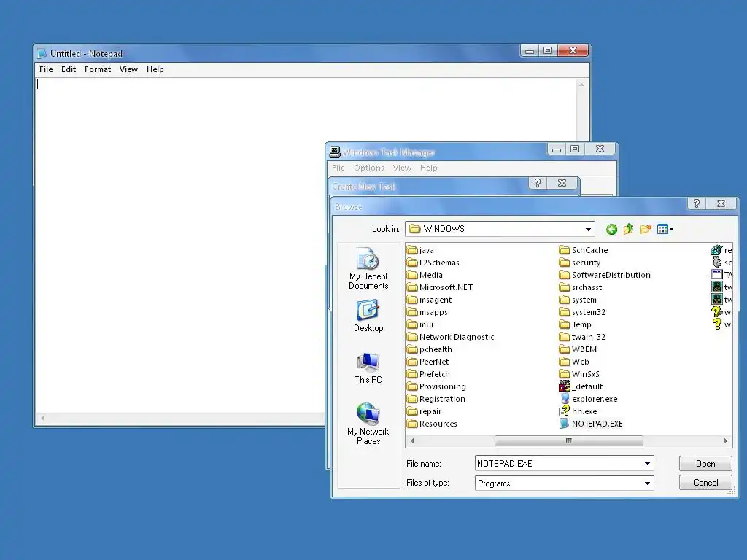Select the system32 folder
Image resolution: width=747 pixels, height=560 pixels.
583,312
